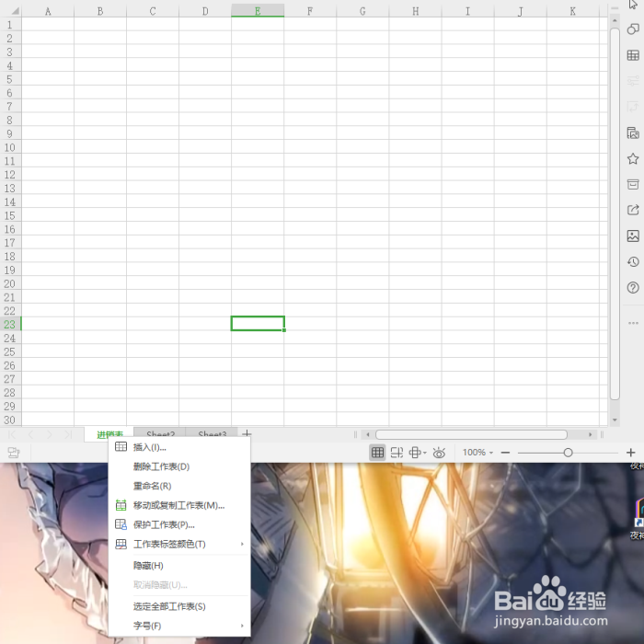This screenshot has height=644, width=644.
Task: Open the 100% zoom level dropdown
Action: pos(477,453)
